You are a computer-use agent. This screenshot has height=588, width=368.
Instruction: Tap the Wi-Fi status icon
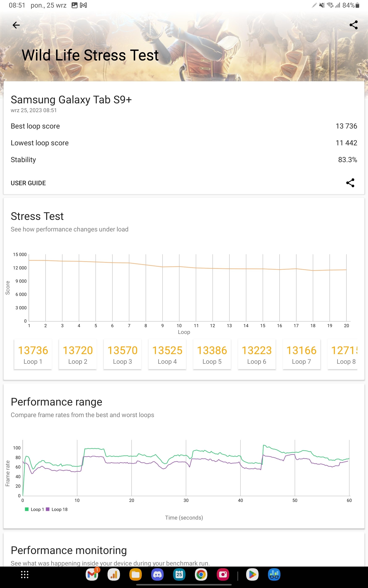tap(330, 5)
